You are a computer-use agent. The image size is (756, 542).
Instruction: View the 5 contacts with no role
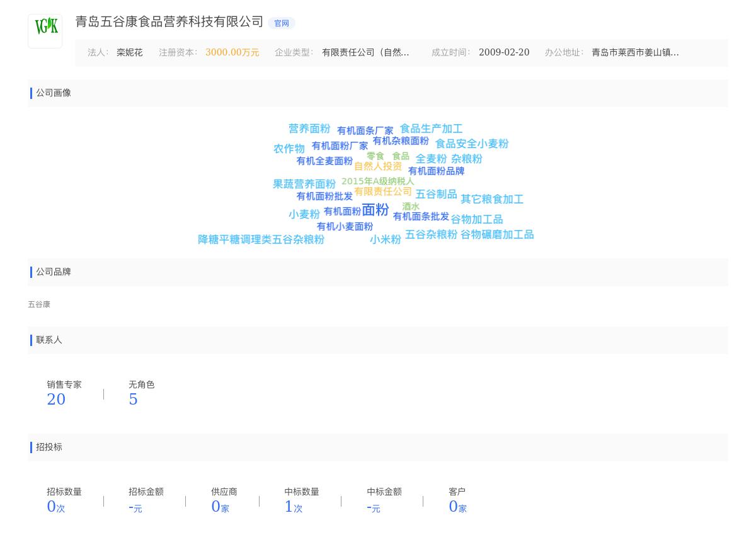coord(133,399)
